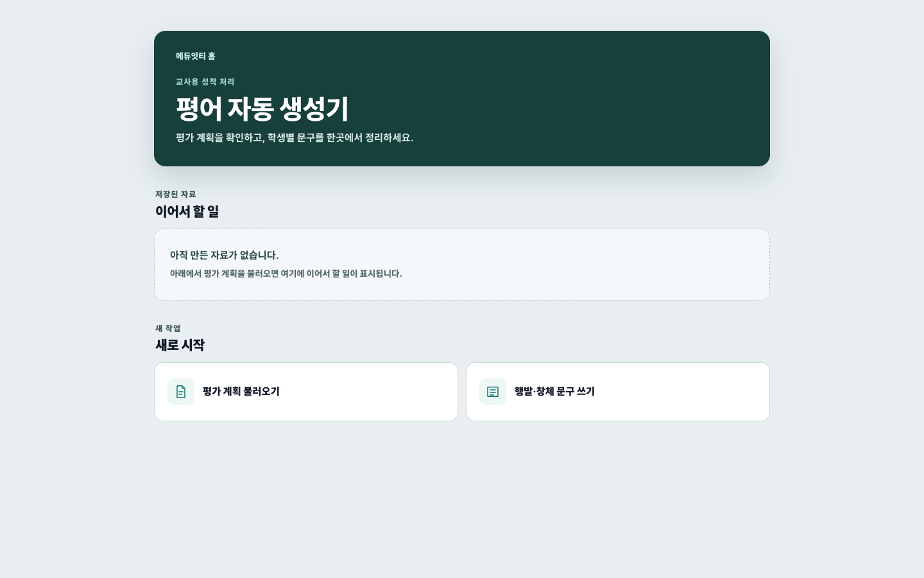Click the 이어서 할 일 heading
Viewport: 924px width, 578px height.
pos(187,211)
